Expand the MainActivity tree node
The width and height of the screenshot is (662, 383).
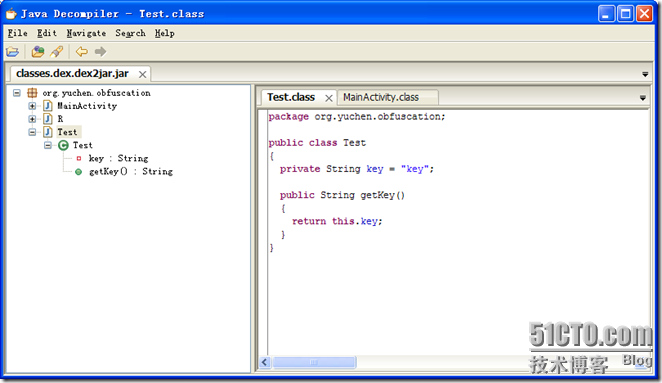[x=32, y=106]
